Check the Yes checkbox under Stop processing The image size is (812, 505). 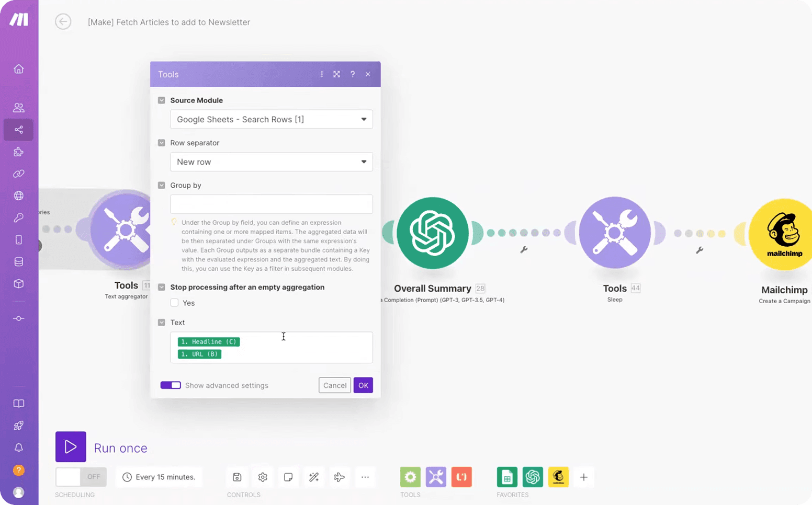[175, 303]
